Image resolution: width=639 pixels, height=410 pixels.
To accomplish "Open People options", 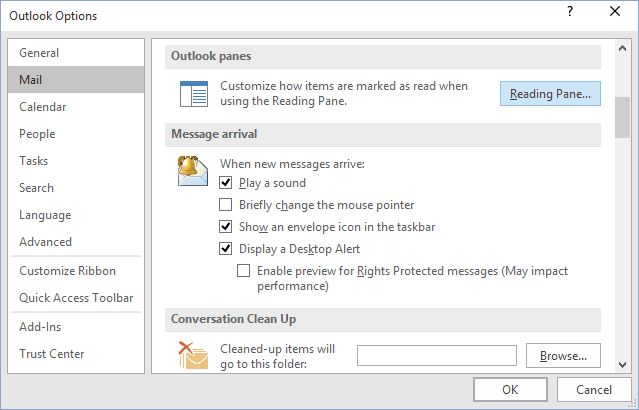I will coord(76,134).
